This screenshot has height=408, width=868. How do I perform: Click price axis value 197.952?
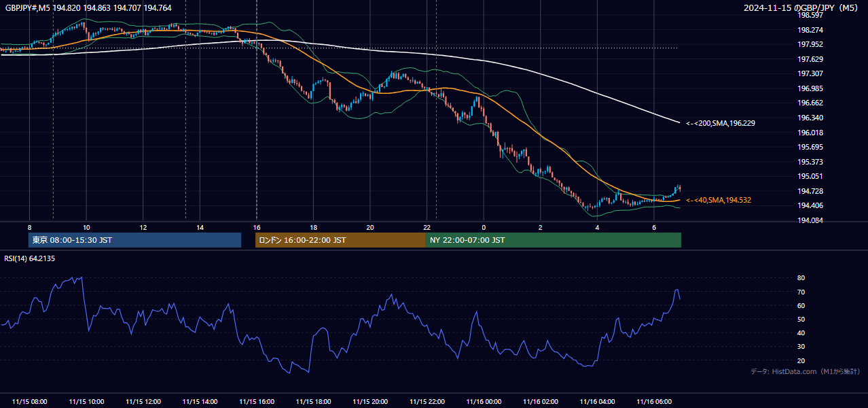pyautogui.click(x=810, y=45)
